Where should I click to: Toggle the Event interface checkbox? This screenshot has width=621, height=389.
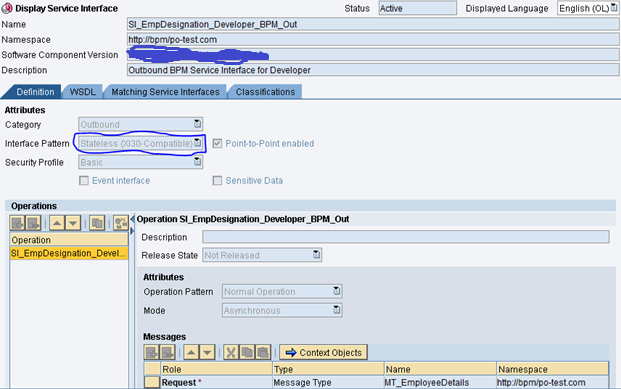84,181
